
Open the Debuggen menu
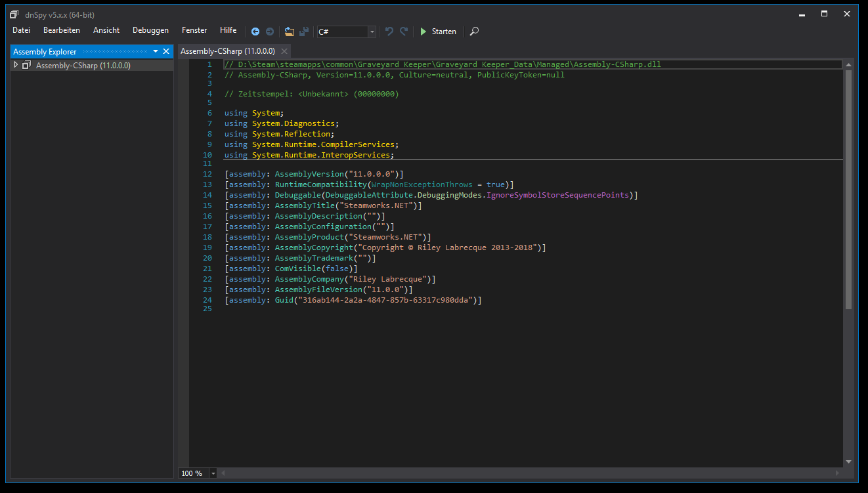[150, 30]
